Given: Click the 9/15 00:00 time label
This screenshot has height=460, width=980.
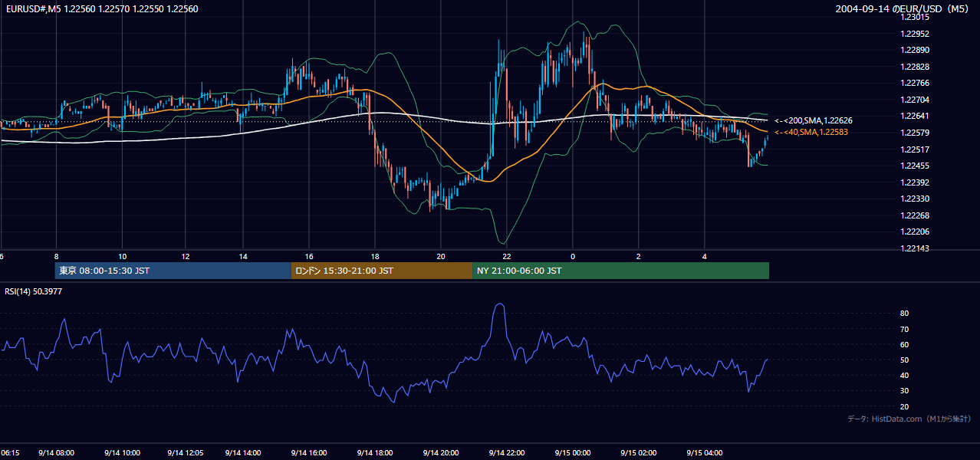Looking at the screenshot, I should point(573,453).
